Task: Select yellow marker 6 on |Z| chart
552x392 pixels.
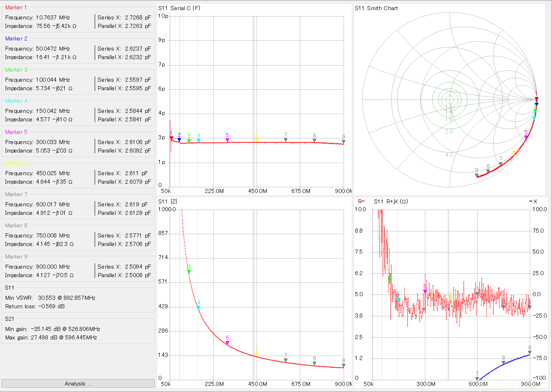Action: [x=257, y=355]
